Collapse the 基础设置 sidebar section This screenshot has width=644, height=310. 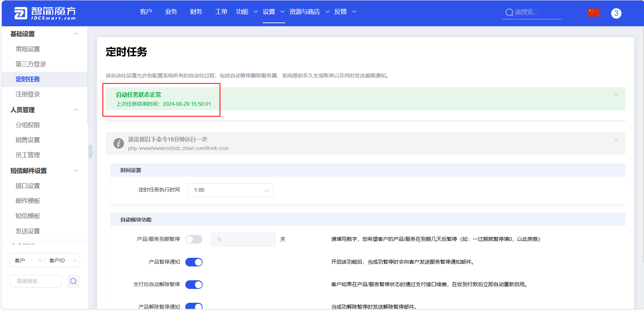click(x=76, y=34)
